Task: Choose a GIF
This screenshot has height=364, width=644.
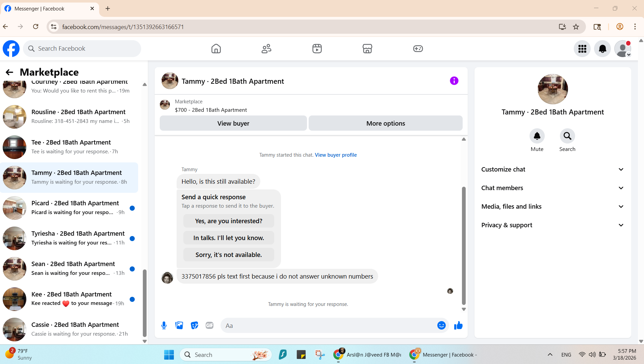Action: 210,326
